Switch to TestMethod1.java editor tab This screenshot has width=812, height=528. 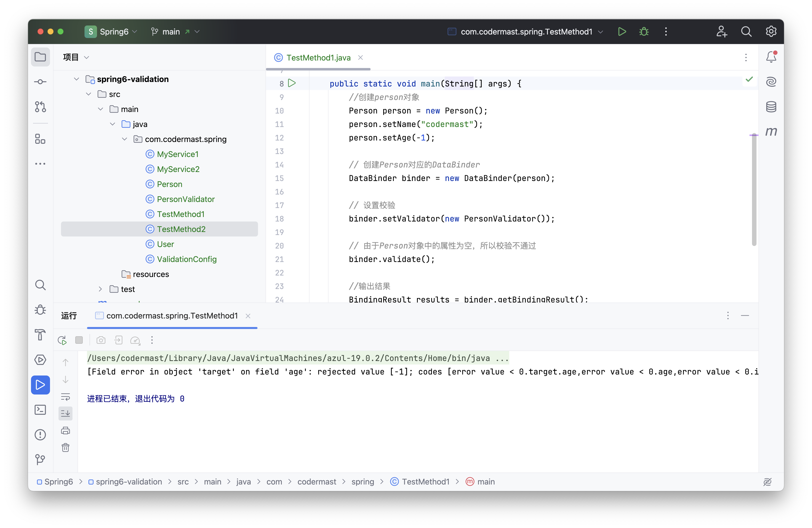(x=318, y=58)
